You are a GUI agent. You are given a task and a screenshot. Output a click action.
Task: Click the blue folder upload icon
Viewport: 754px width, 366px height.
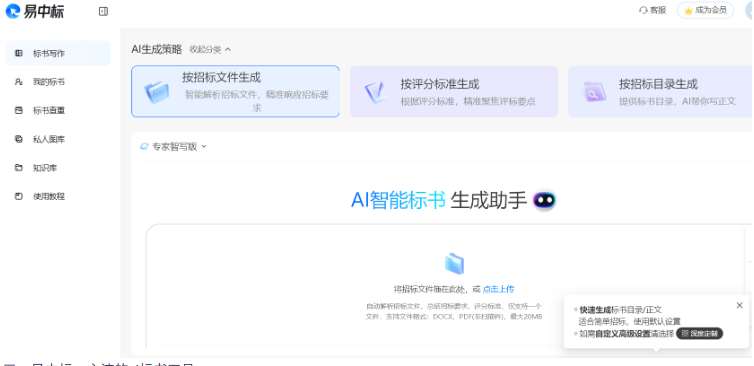click(454, 264)
